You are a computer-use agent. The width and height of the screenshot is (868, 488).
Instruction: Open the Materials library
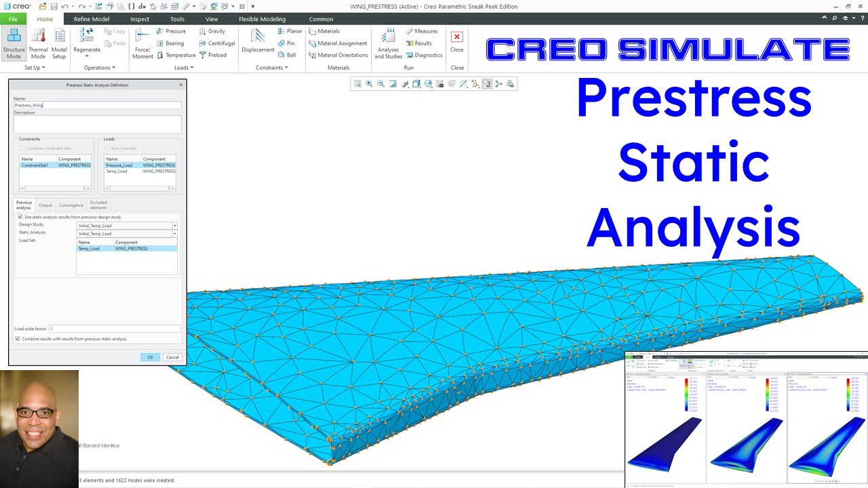click(x=324, y=31)
